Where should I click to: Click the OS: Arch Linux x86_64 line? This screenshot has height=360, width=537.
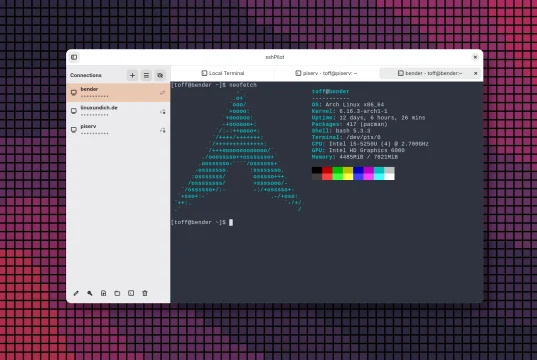point(348,104)
